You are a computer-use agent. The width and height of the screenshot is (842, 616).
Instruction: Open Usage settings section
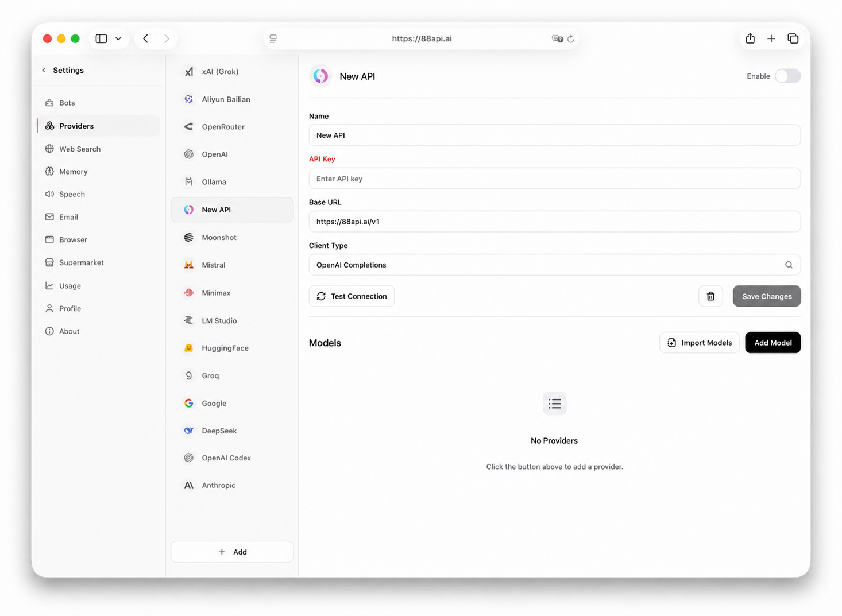(98, 286)
